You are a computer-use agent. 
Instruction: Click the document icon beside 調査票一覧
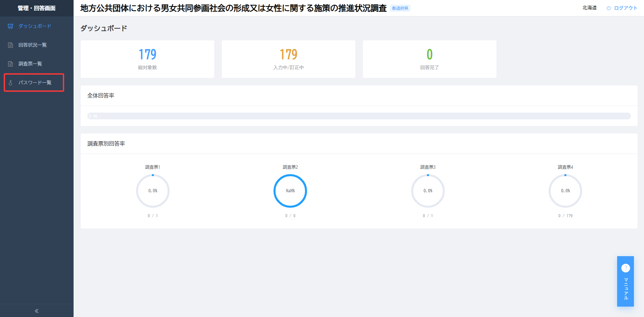pyautogui.click(x=10, y=64)
